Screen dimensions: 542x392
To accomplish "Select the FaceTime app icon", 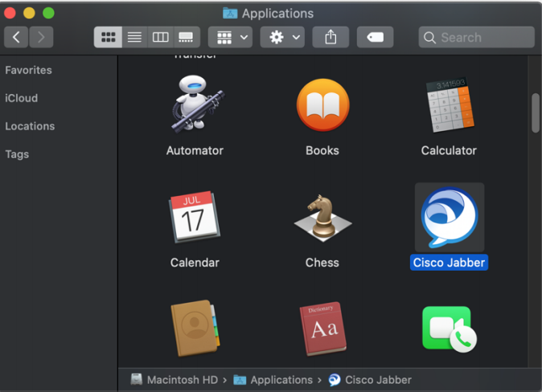I will 450,329.
